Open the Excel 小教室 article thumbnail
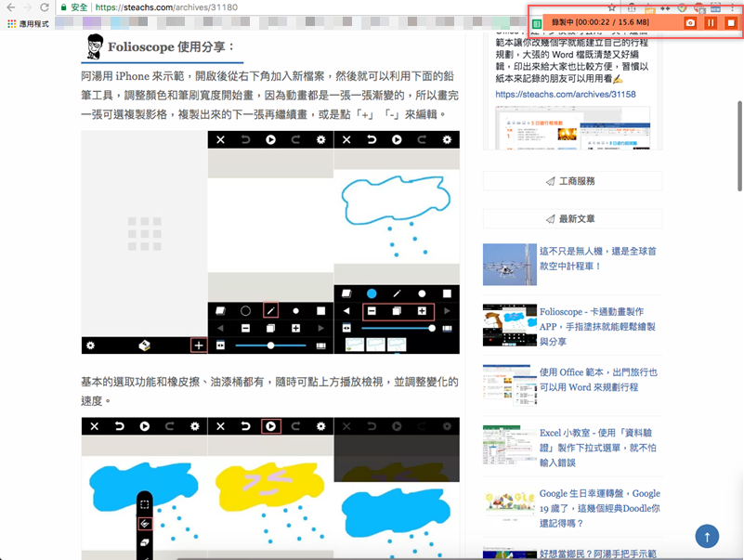744x560 pixels. point(510,446)
